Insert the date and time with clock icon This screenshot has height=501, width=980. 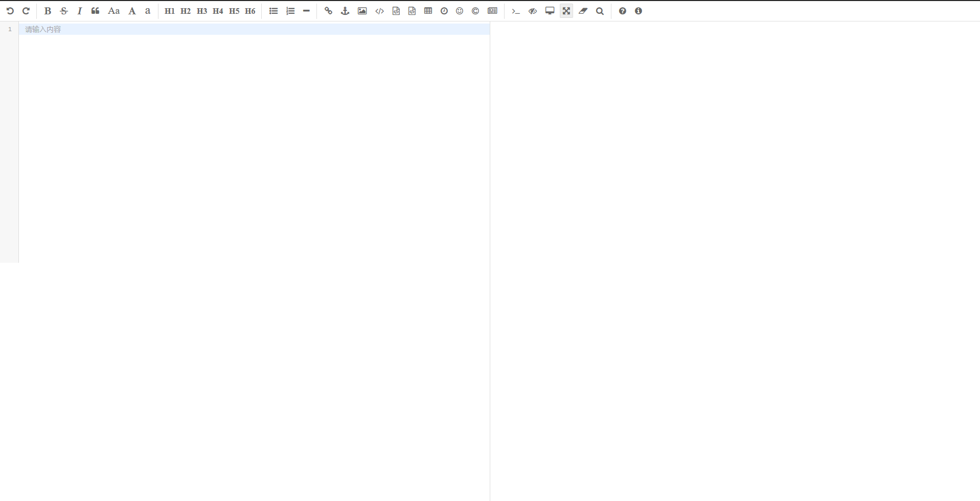(444, 11)
